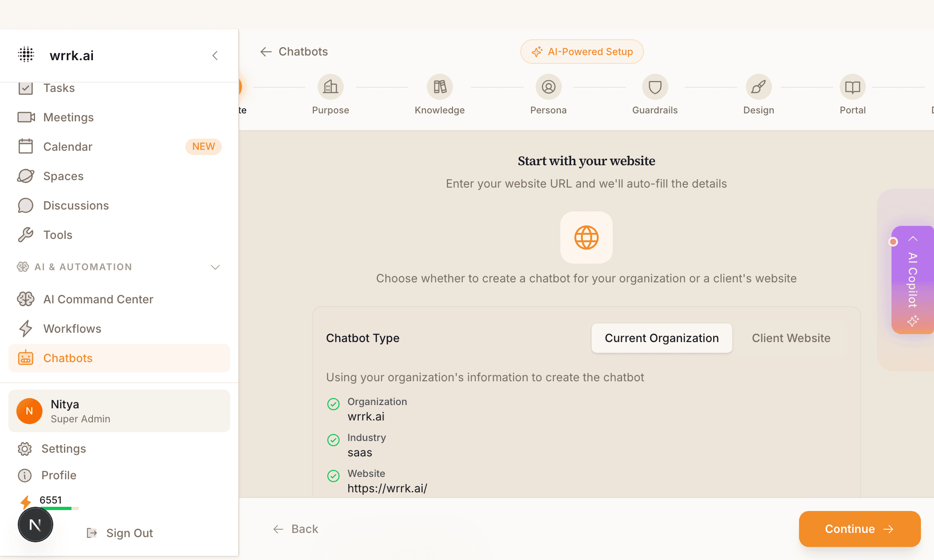Keep Current Organization option selected
Image resolution: width=934 pixels, height=560 pixels.
pos(661,338)
